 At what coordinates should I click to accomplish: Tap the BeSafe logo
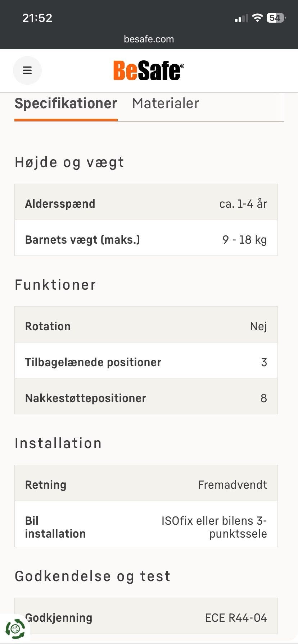pos(149,70)
